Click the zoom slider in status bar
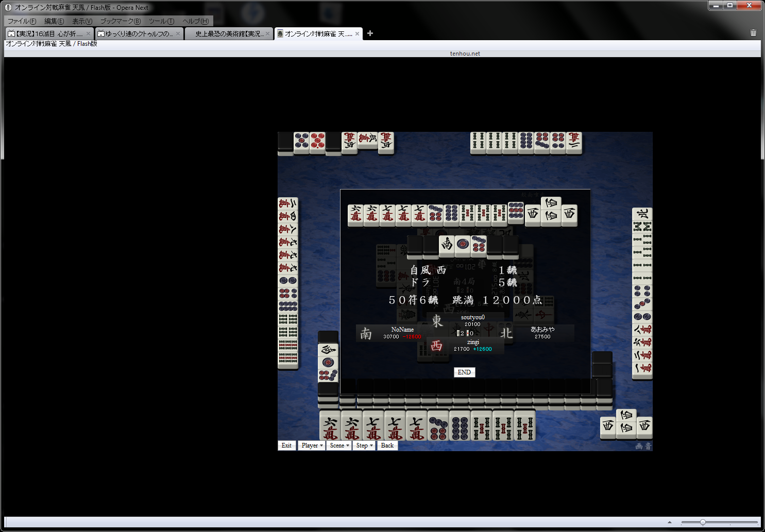The image size is (765, 532). coord(703,522)
